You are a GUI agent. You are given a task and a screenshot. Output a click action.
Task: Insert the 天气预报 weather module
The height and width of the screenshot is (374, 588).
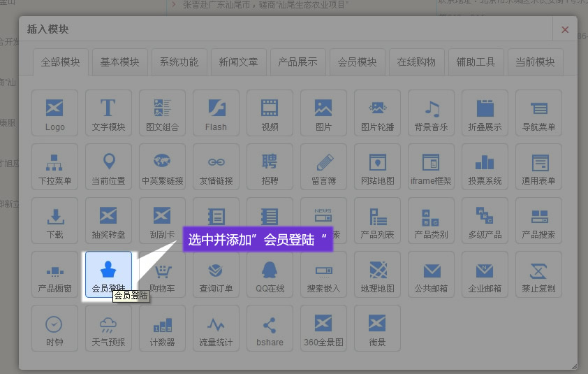108,329
